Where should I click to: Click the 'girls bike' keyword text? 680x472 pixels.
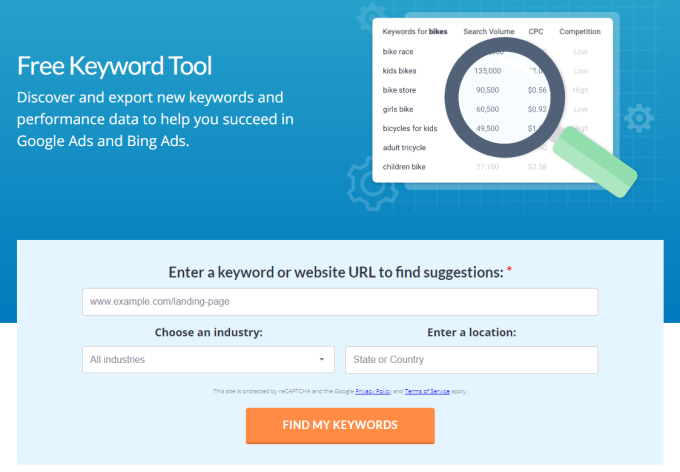398,109
